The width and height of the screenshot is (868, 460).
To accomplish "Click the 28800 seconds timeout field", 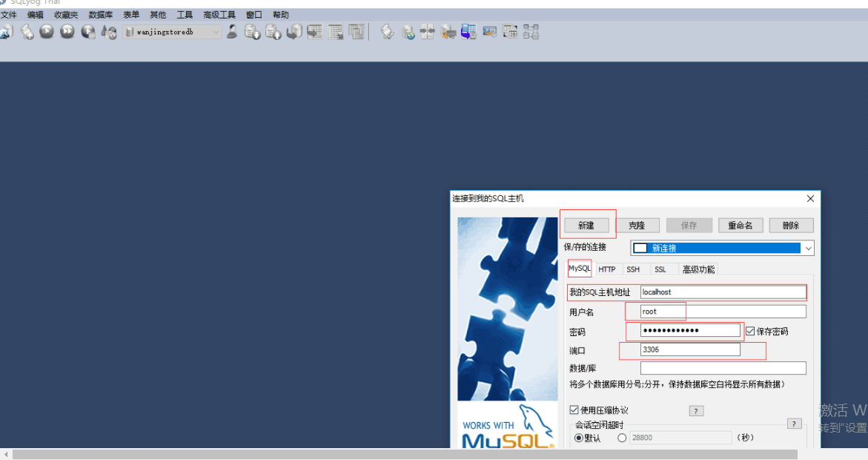I will [680, 438].
